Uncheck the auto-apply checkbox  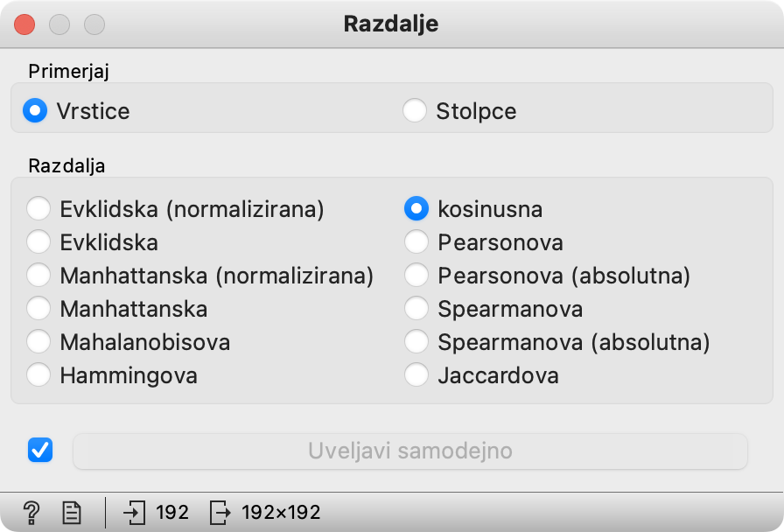[40, 450]
